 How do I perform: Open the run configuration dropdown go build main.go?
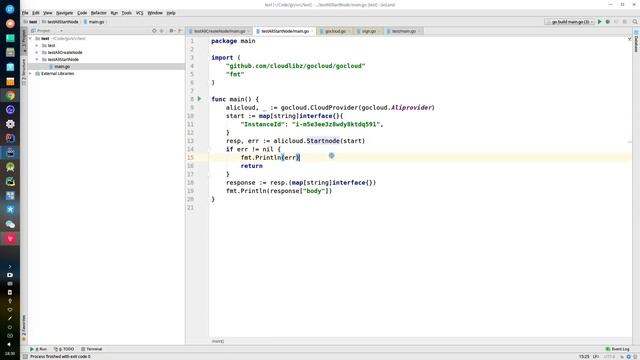(570, 22)
